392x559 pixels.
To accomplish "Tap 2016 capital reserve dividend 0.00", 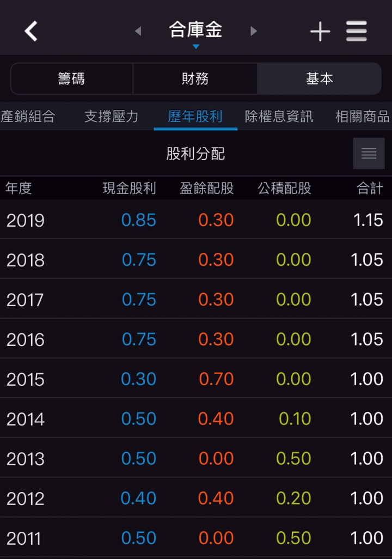I will (x=293, y=339).
